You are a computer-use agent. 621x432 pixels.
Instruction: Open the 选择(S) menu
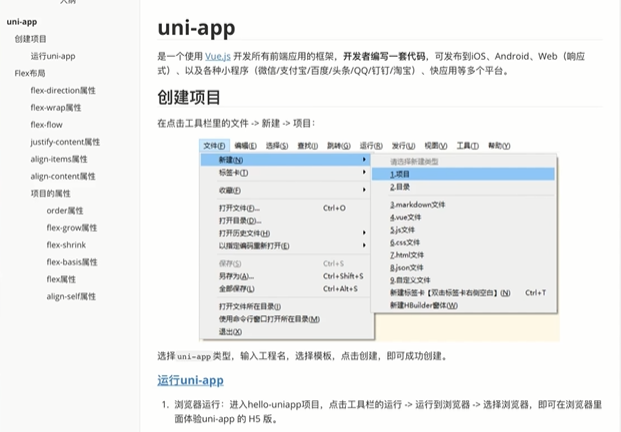point(277,146)
